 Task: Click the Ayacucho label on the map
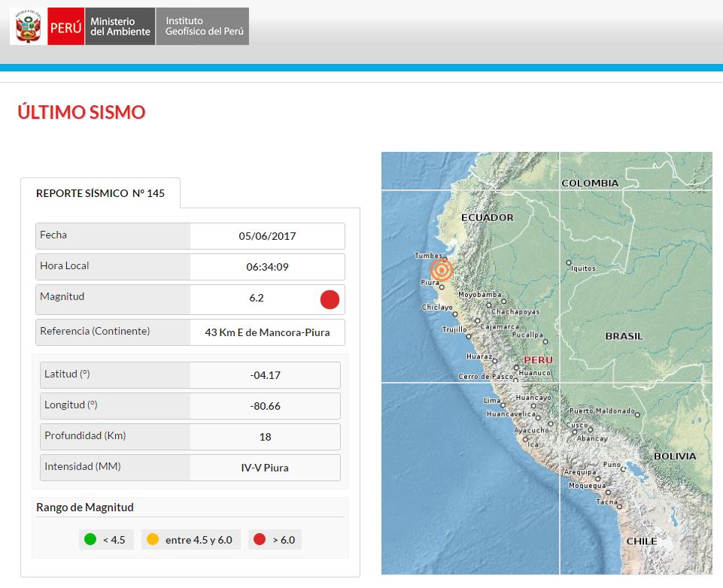[x=532, y=430]
